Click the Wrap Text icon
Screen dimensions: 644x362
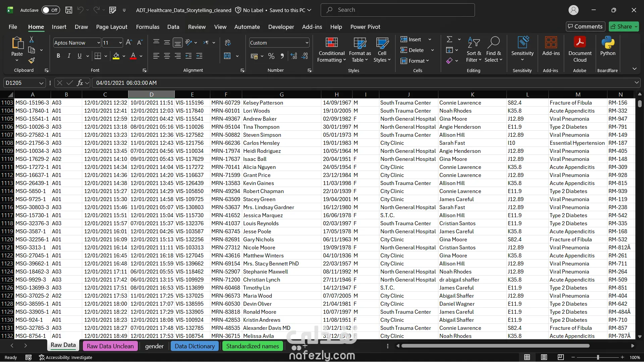(x=228, y=43)
